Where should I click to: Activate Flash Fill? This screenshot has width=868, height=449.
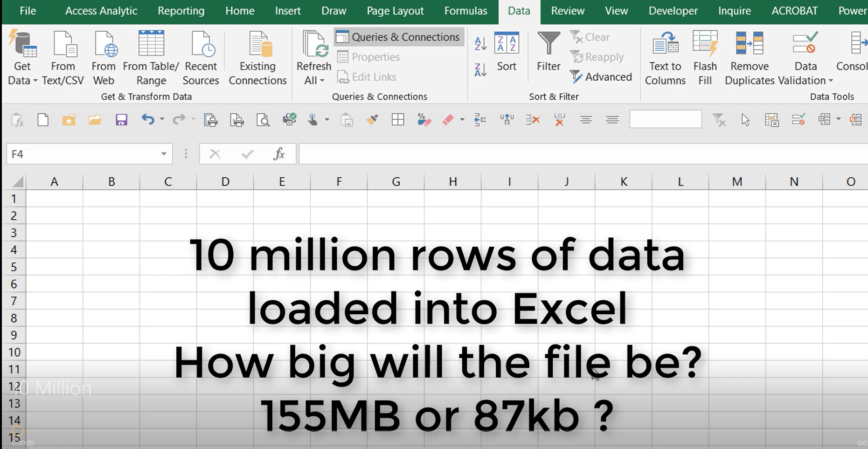coord(705,56)
